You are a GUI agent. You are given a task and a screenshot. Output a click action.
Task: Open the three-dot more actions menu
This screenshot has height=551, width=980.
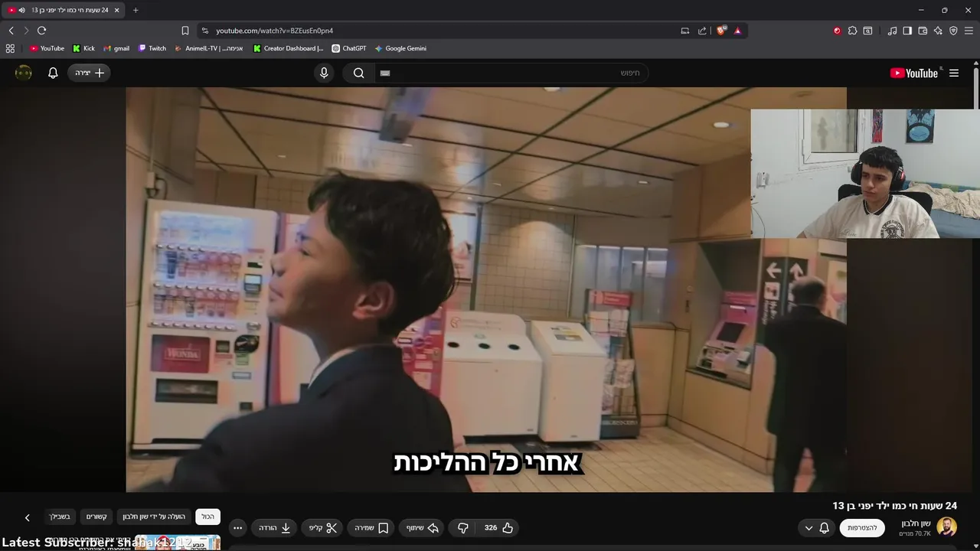(x=237, y=528)
